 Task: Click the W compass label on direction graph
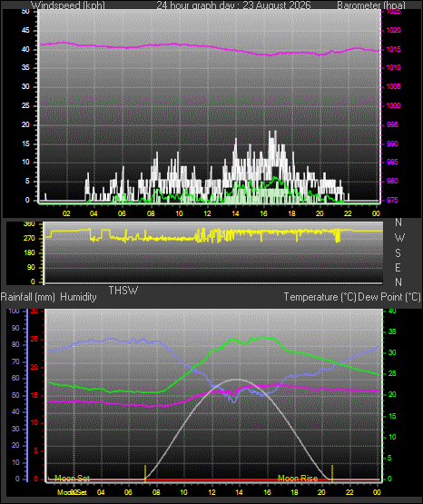tap(399, 238)
